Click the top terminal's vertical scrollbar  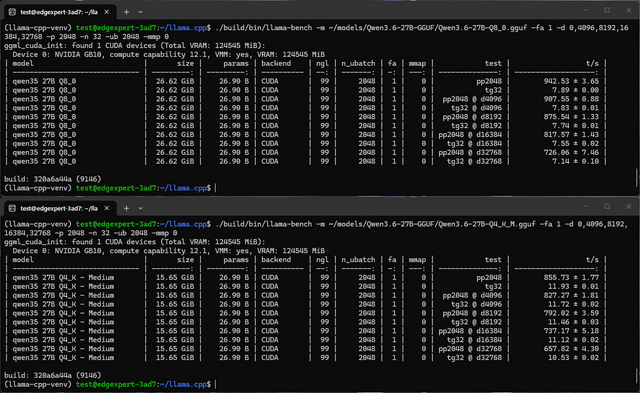pyautogui.click(x=637, y=178)
